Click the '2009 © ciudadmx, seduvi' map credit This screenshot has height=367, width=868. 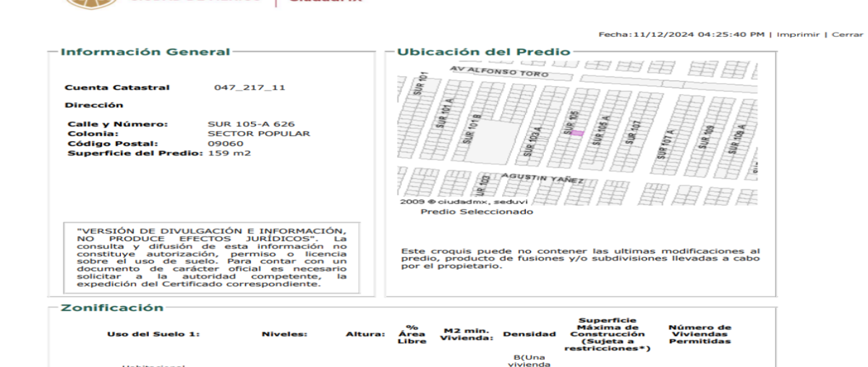[x=464, y=201]
